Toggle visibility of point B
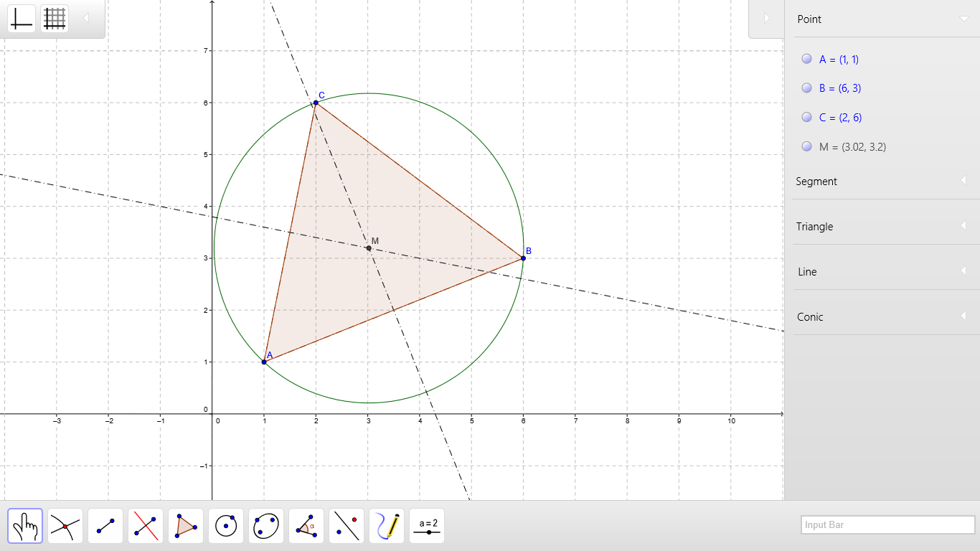Image resolution: width=980 pixels, height=551 pixels. coord(806,88)
